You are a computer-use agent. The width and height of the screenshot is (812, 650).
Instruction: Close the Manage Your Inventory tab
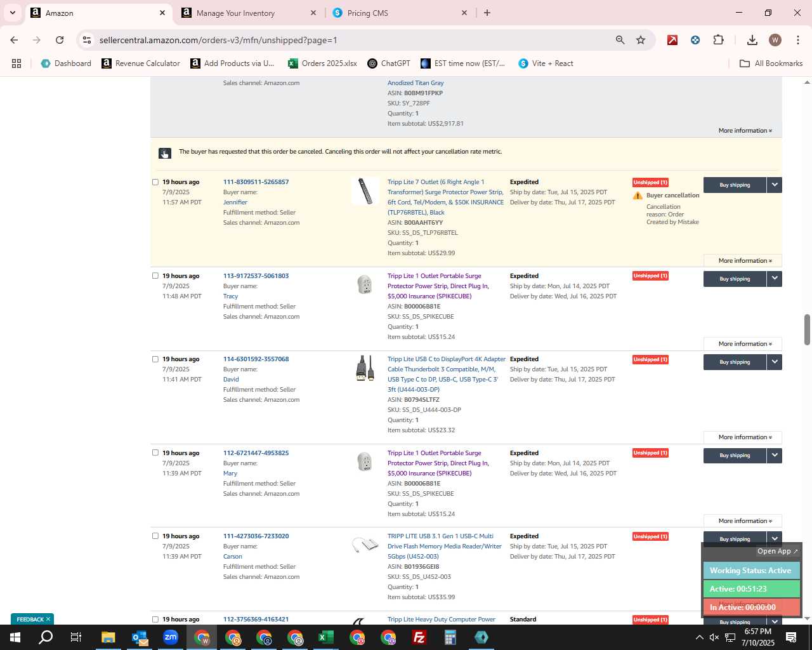click(x=313, y=13)
